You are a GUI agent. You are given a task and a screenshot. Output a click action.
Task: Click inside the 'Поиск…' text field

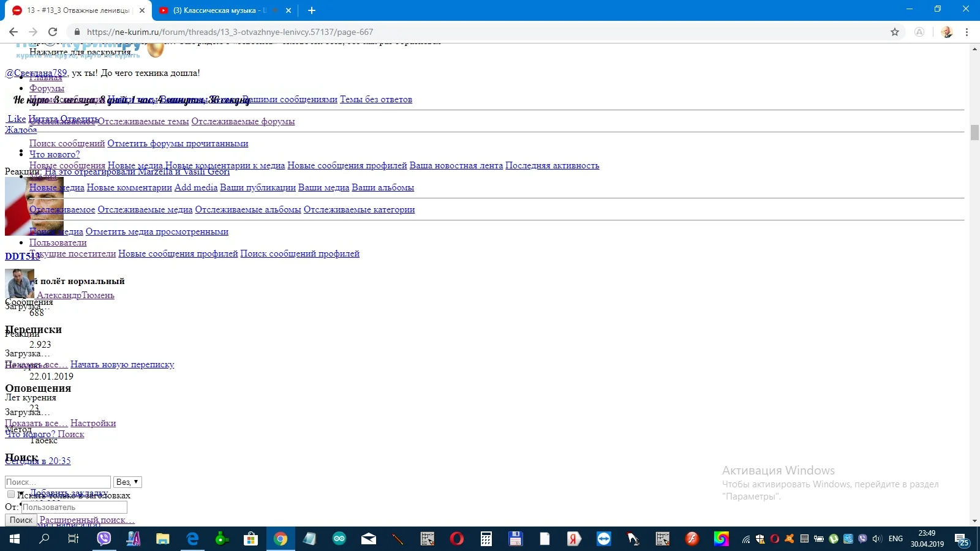(x=57, y=482)
